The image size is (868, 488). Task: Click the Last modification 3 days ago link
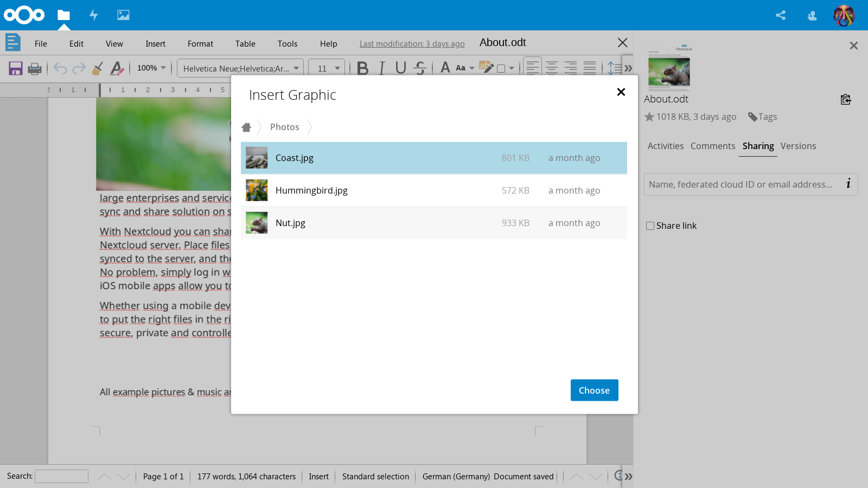pyautogui.click(x=412, y=44)
